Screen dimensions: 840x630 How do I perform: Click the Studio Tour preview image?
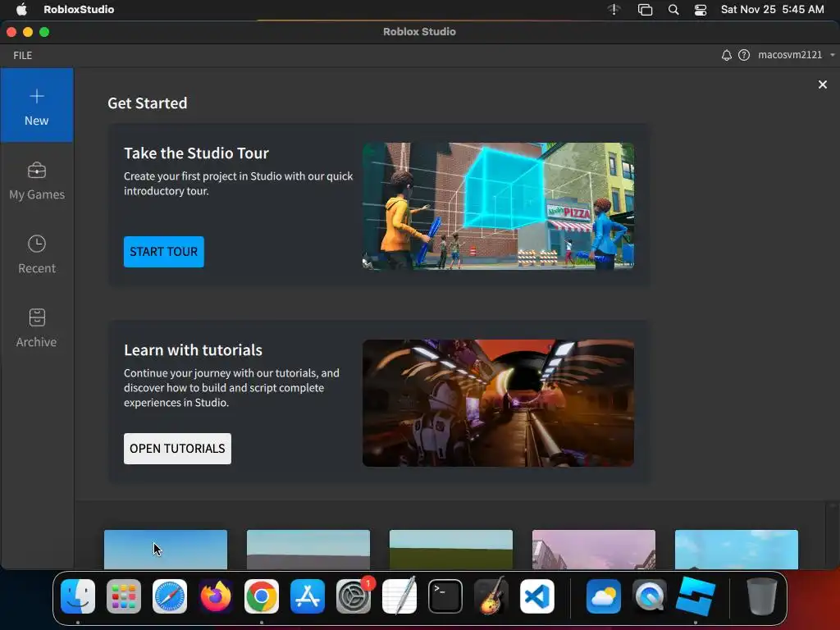tap(498, 206)
